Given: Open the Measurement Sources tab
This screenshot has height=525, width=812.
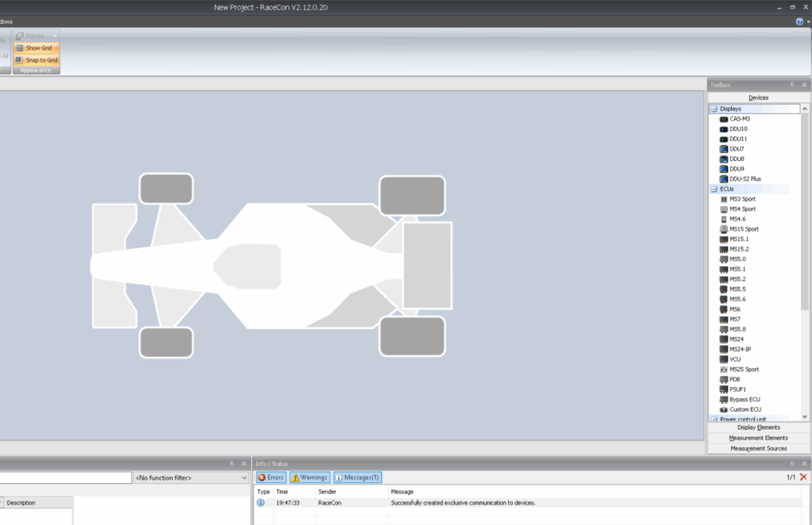Looking at the screenshot, I should click(x=758, y=449).
